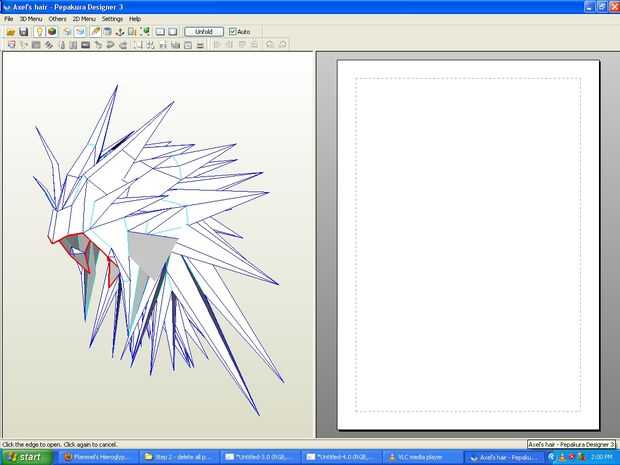Open the Others menu
This screenshot has width=620, height=465.
(x=57, y=19)
